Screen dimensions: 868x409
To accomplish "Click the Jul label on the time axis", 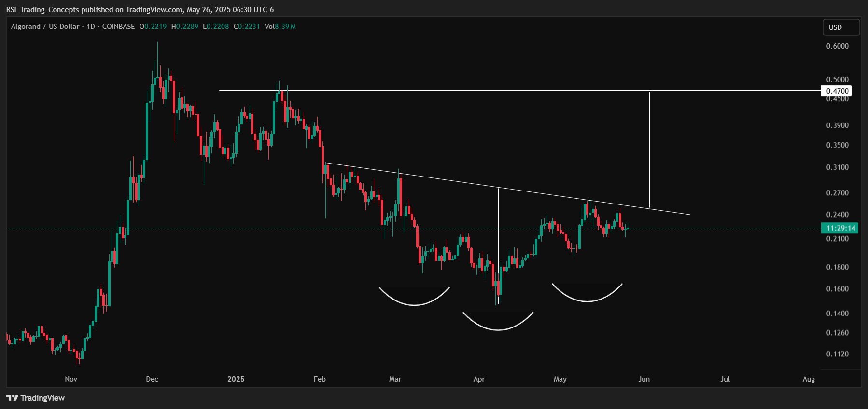I will point(725,379).
